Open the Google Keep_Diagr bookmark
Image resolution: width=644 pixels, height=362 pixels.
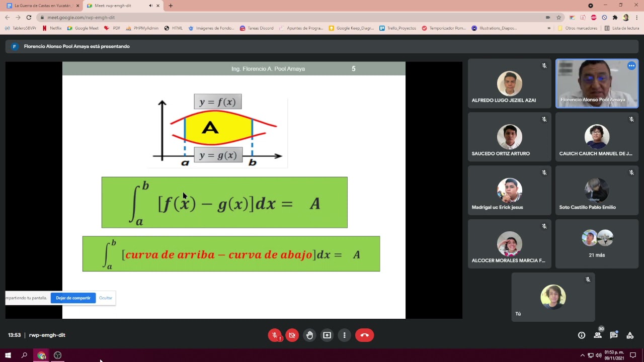351,28
